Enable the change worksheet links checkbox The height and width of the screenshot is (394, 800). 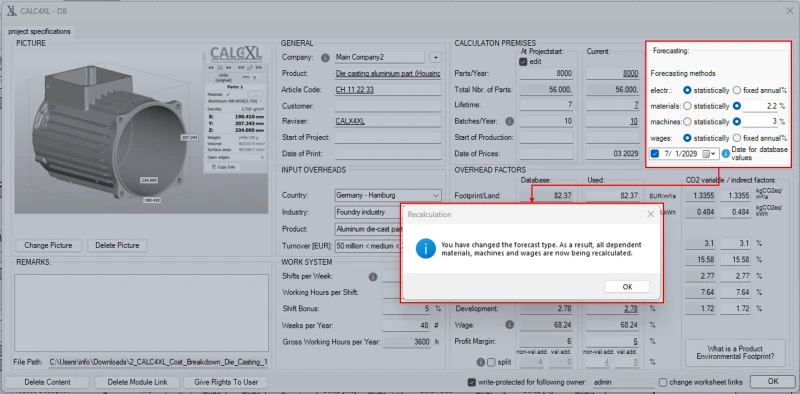[663, 382]
